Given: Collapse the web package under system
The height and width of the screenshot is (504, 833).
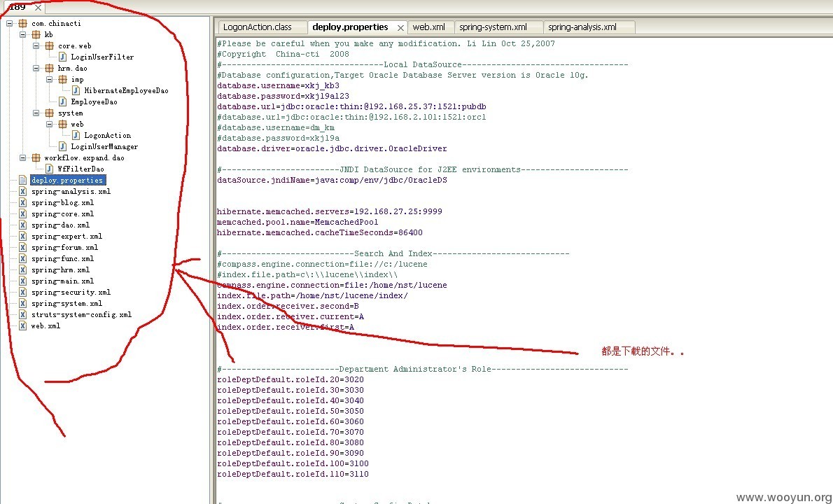Looking at the screenshot, I should pyautogui.click(x=50, y=125).
